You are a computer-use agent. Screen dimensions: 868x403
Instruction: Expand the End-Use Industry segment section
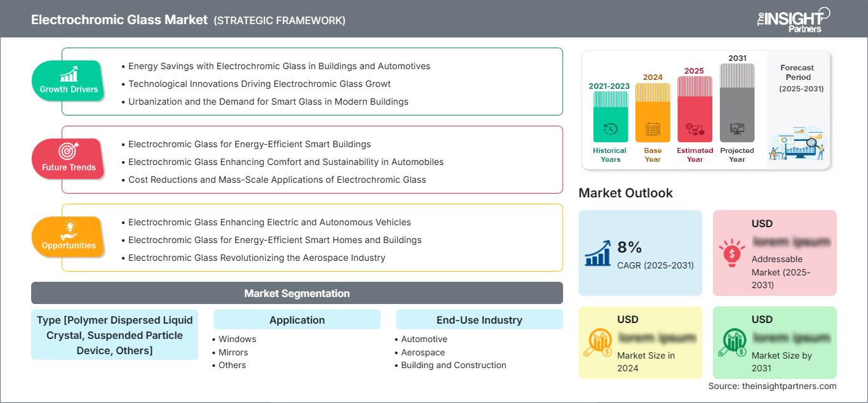pos(479,319)
